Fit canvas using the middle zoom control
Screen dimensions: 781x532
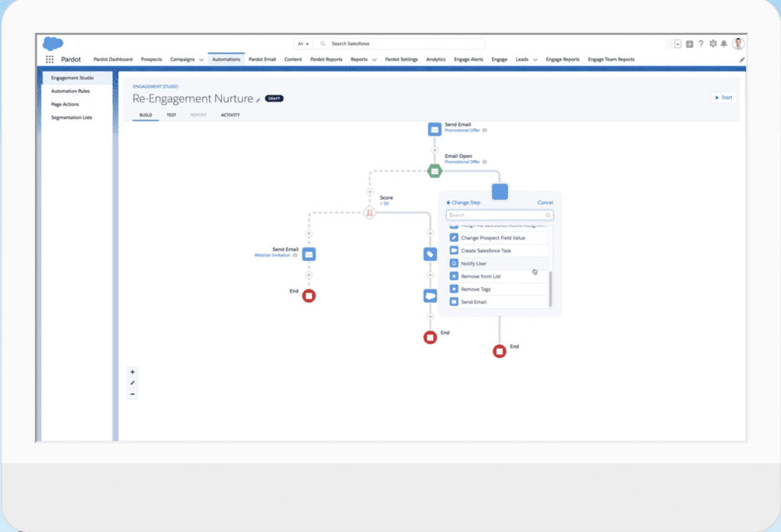[x=133, y=383]
